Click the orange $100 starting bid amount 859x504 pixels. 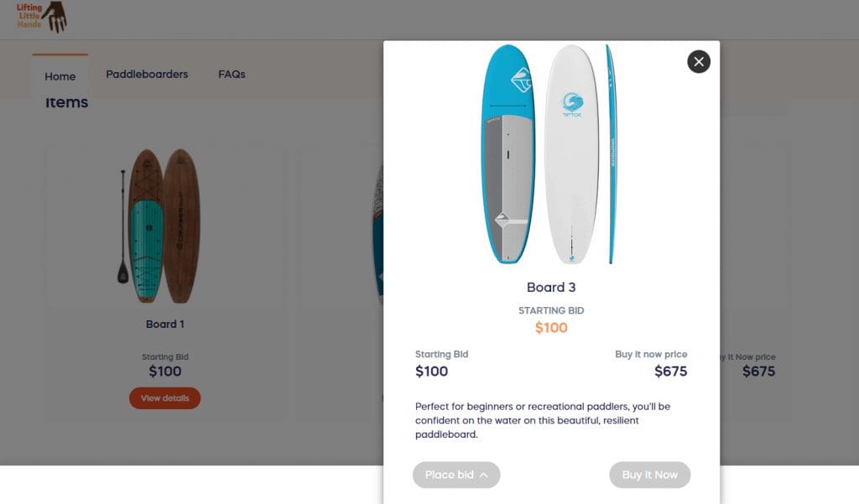(551, 328)
